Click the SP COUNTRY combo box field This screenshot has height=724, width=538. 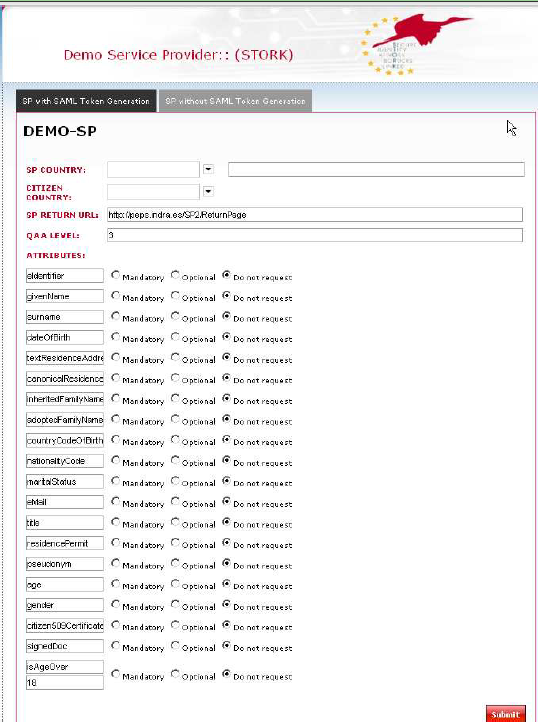(x=153, y=169)
